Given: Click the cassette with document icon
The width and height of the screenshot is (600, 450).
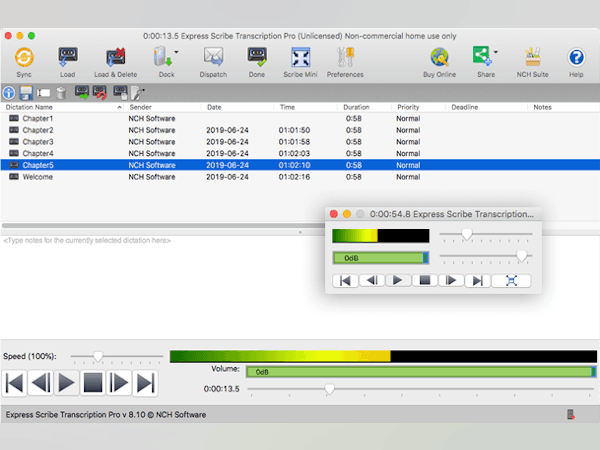Looking at the screenshot, I should (121, 93).
